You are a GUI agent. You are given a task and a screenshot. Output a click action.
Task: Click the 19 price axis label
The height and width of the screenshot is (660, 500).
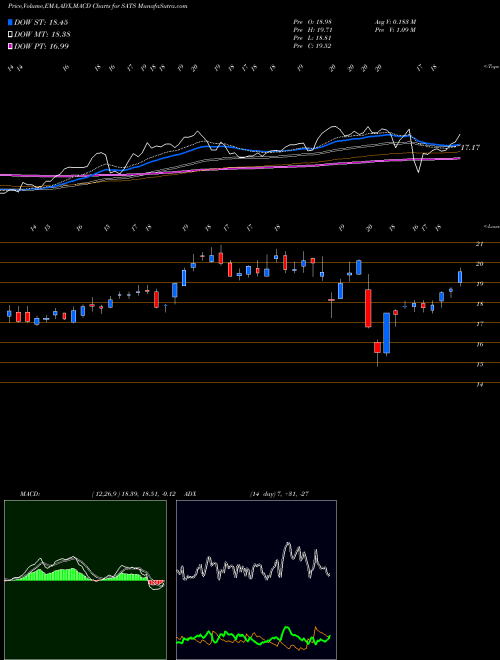(x=479, y=284)
